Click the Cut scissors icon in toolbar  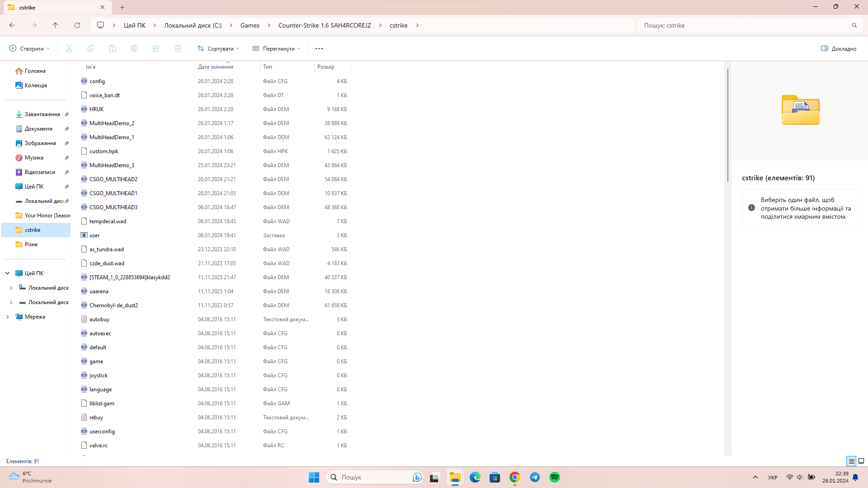tap(69, 48)
